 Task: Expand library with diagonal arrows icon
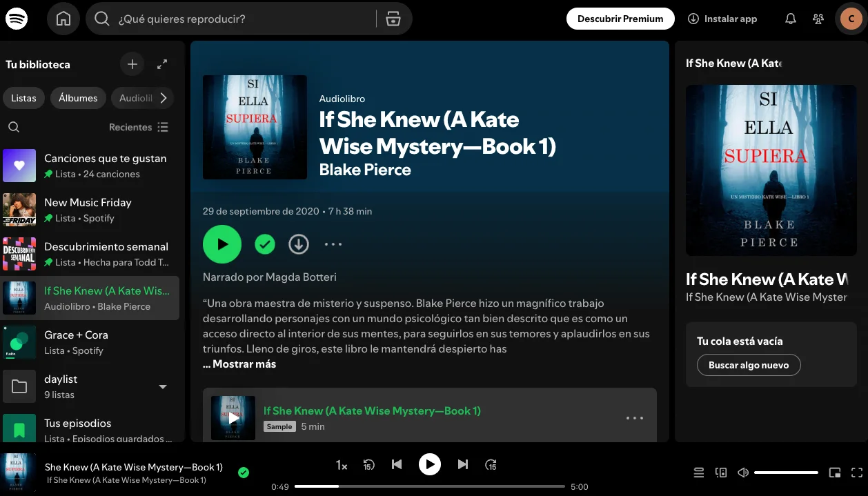(x=162, y=64)
